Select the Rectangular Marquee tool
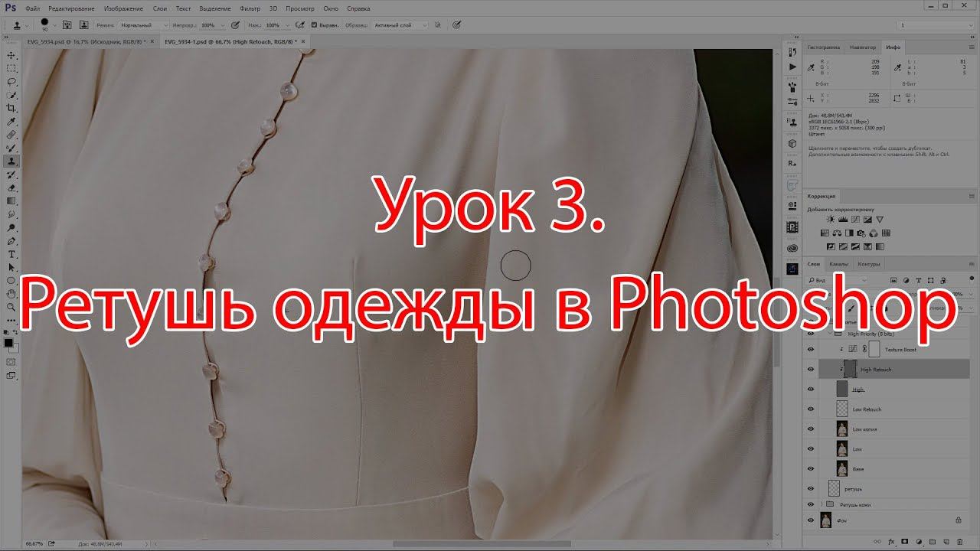This screenshot has height=551, width=980. coord(11,69)
